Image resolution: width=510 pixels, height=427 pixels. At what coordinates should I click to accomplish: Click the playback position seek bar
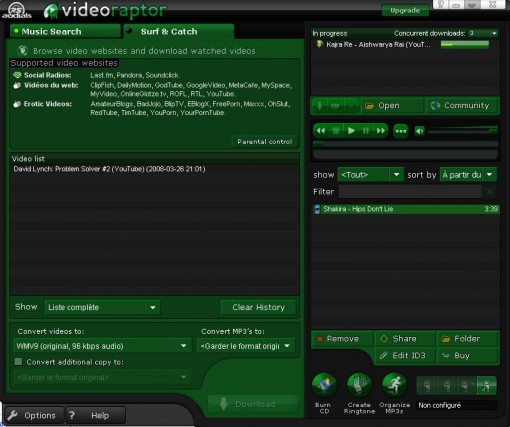[405, 144]
